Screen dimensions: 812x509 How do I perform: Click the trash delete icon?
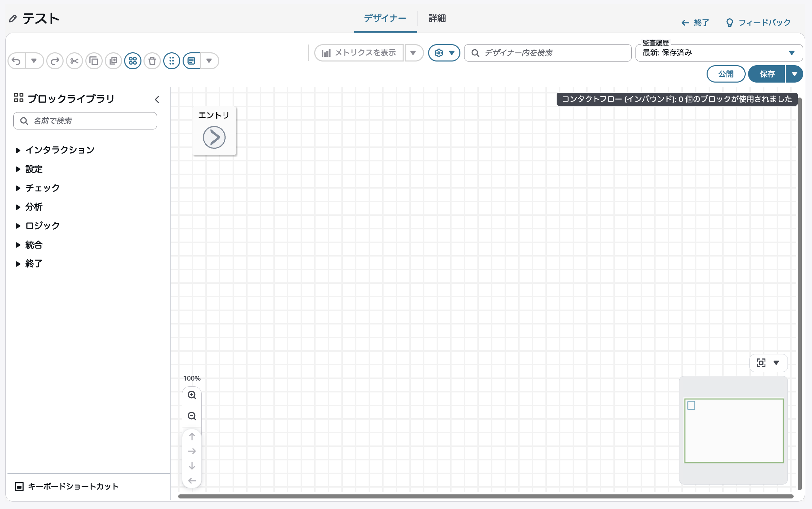click(152, 61)
